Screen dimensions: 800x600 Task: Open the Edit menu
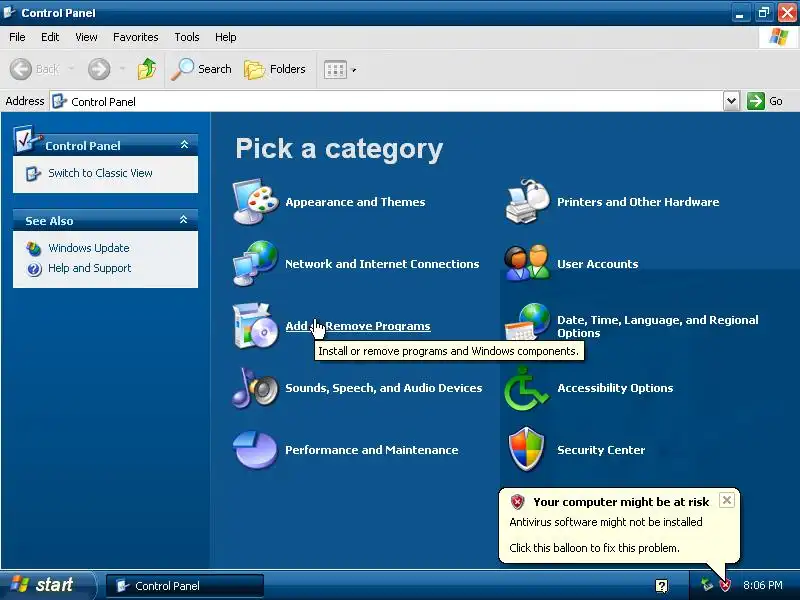pyautogui.click(x=50, y=37)
